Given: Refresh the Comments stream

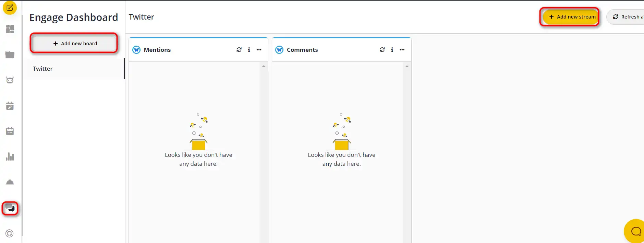Looking at the screenshot, I should tap(382, 50).
